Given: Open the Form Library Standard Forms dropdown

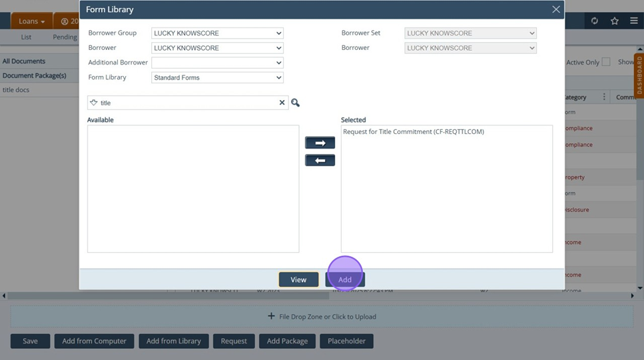Looking at the screenshot, I should [x=217, y=77].
